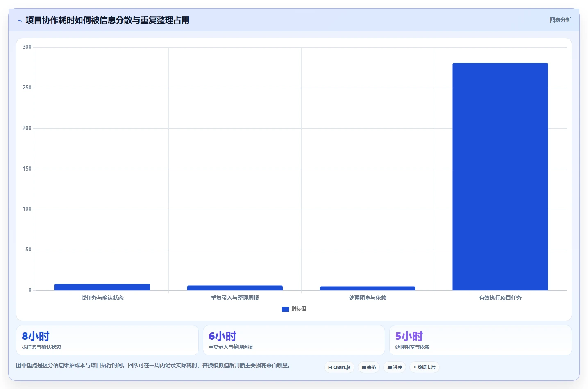Screen dimensions: 588x389
Task: Click 处理阻塞与依赖 caption under 5小时
Action: pos(412,347)
